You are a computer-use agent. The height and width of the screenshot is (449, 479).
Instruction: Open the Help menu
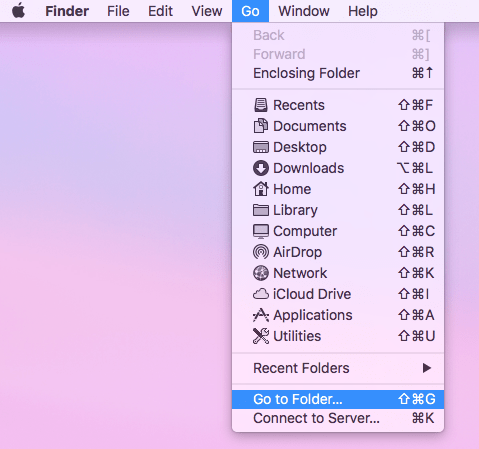click(x=363, y=11)
